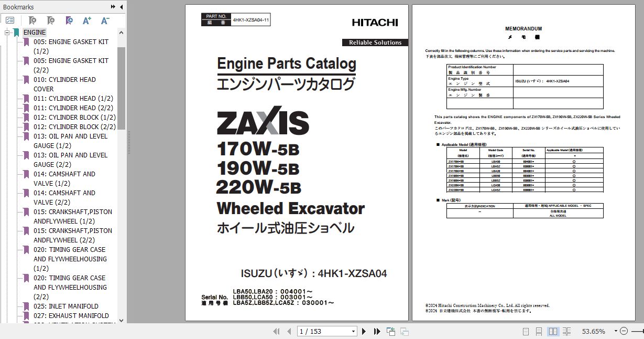This screenshot has height=339, width=644.
Task: Click bookmark icon beside 027: EXHAUST MANIFOLD
Action: 27,316
